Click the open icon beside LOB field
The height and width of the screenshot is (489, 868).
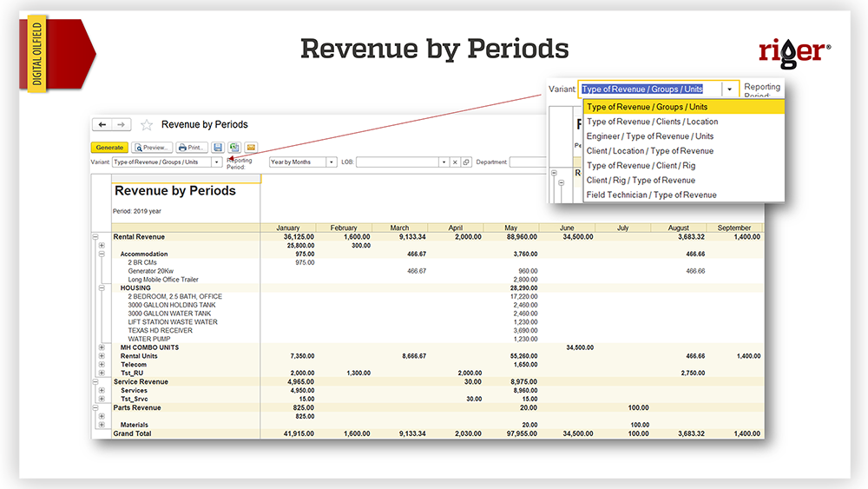click(466, 162)
